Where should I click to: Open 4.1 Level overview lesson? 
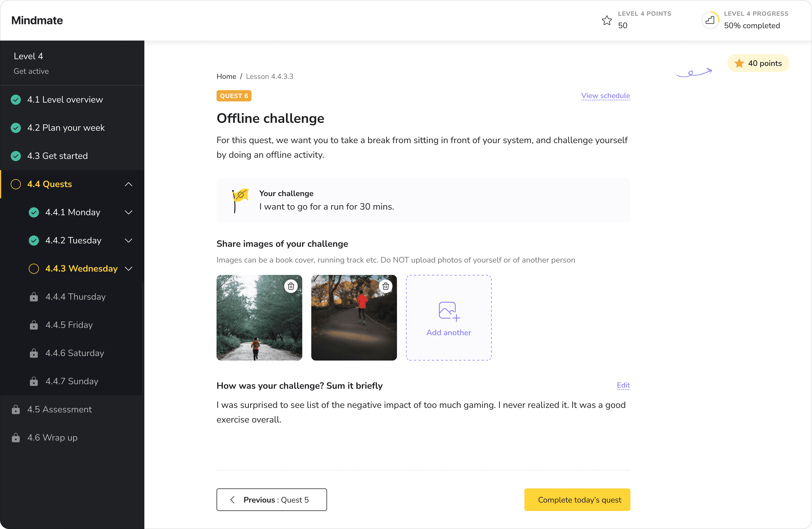pyautogui.click(x=72, y=100)
